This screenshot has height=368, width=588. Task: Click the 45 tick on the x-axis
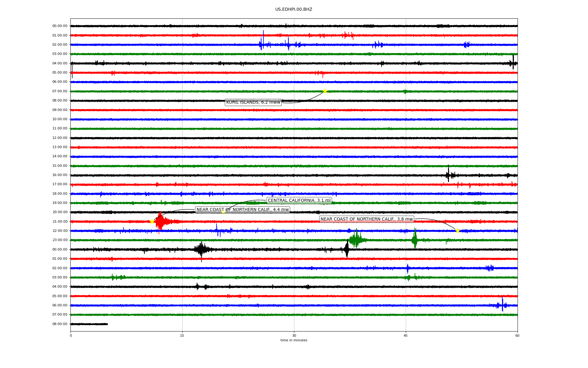point(406,335)
